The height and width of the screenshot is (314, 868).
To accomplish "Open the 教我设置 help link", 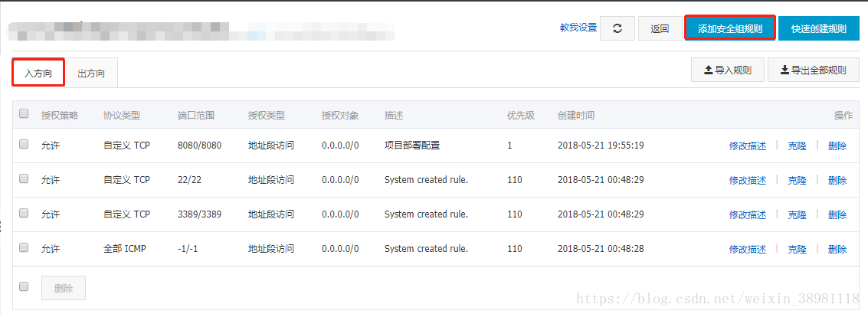I will click(578, 28).
